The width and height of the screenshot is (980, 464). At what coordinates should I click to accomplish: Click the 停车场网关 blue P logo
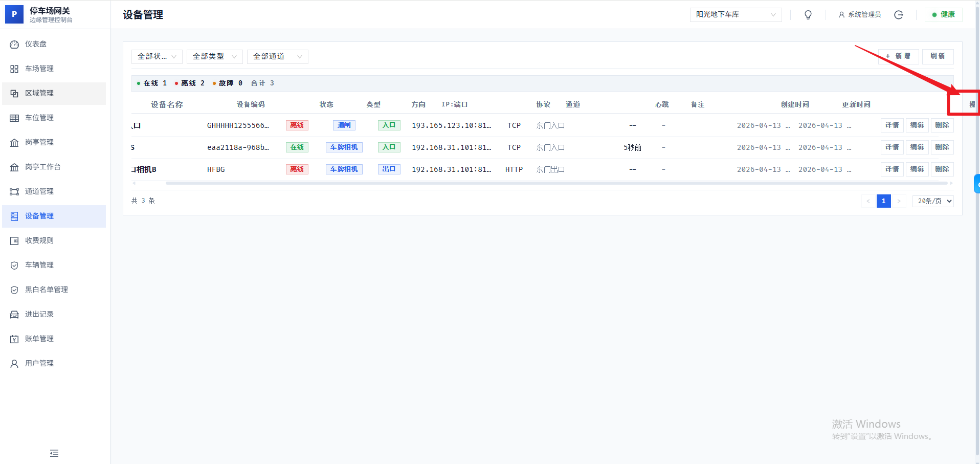tap(14, 14)
